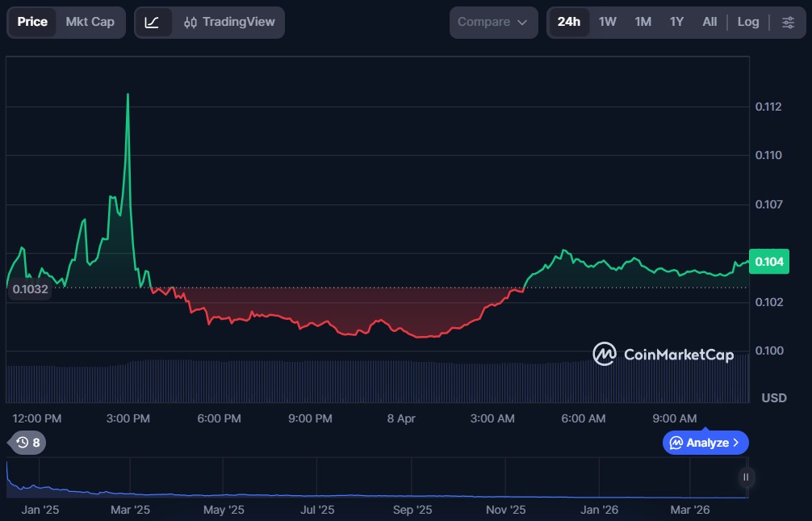This screenshot has width=812, height=521.
Task: Select the 1M time range
Action: 642,22
